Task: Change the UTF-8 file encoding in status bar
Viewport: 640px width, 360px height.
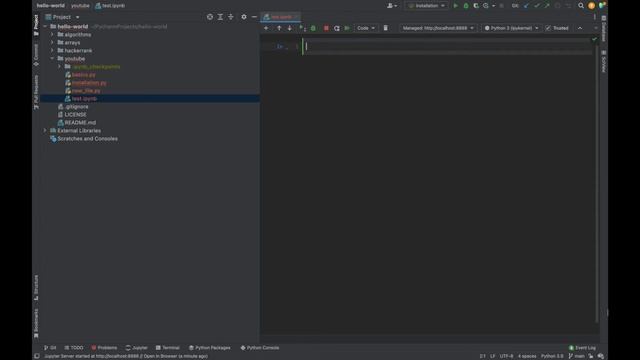Action: 506,356
